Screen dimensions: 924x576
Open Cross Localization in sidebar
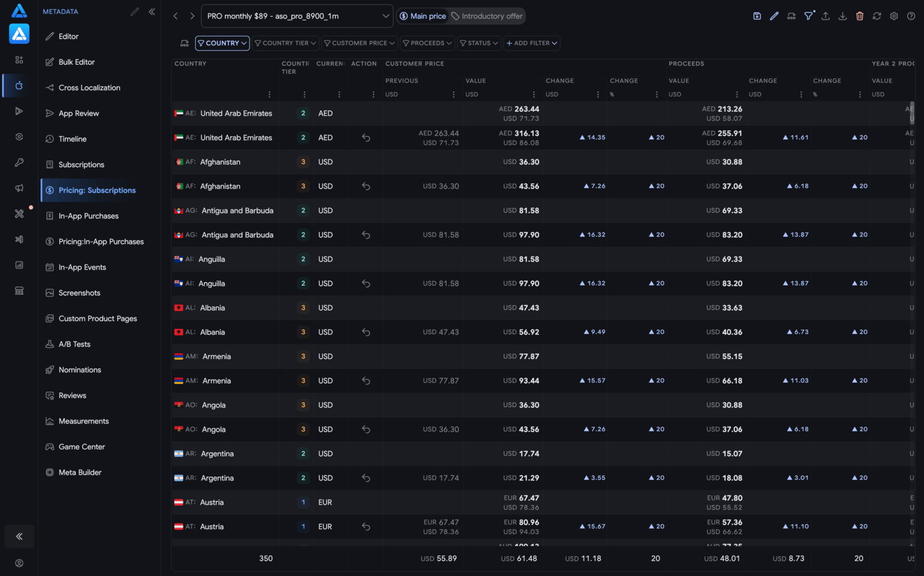(x=89, y=88)
